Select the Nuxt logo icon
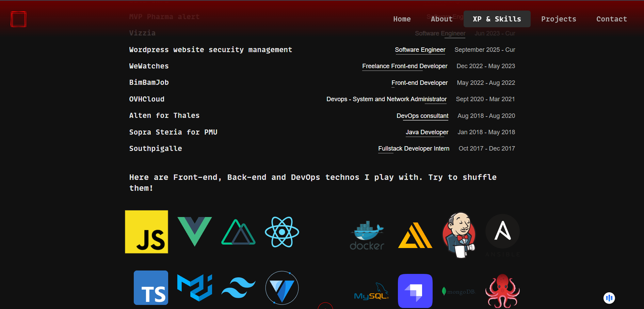644x309 pixels. click(238, 232)
